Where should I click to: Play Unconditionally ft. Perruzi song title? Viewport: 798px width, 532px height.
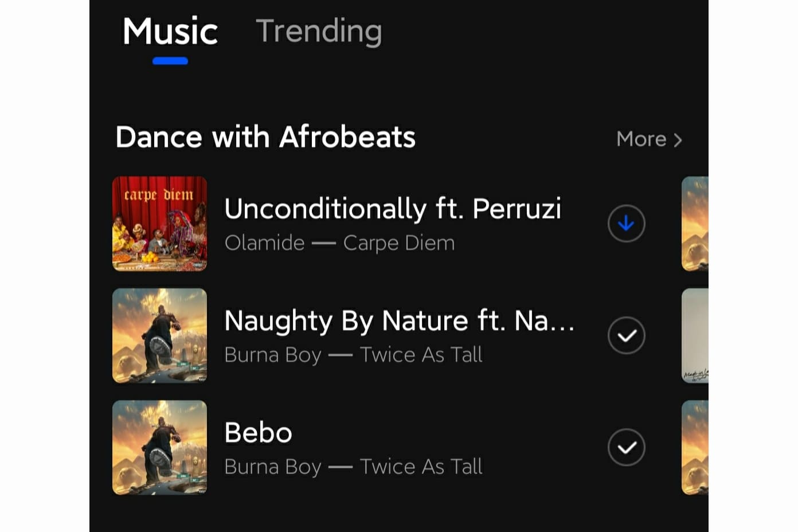(393, 209)
